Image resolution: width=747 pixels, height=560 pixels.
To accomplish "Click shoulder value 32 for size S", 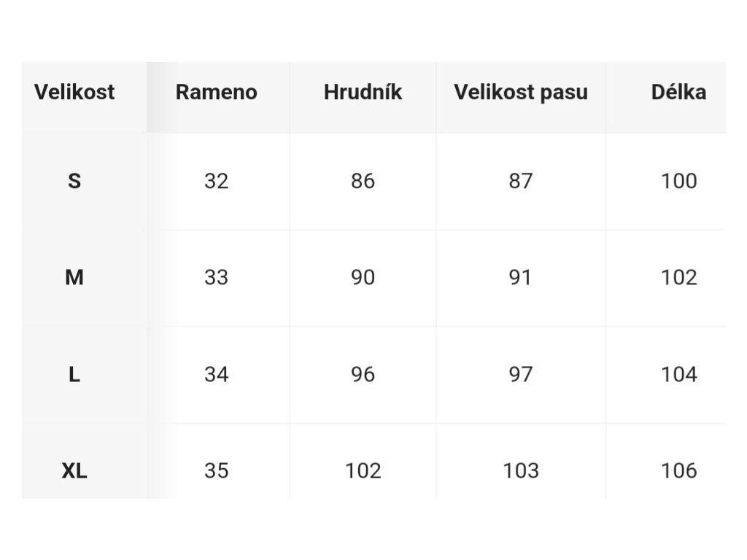I will [216, 181].
